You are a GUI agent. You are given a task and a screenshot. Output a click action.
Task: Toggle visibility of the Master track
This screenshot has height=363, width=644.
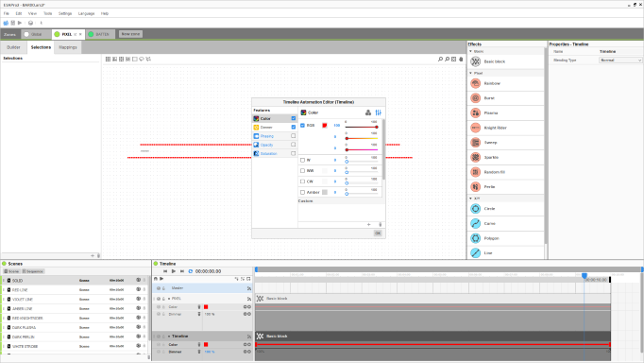(x=159, y=288)
